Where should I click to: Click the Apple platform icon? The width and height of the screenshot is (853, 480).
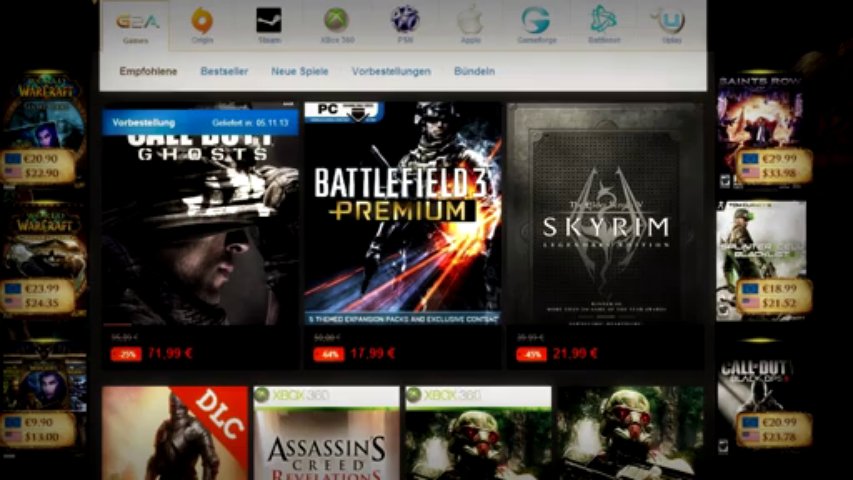pos(470,25)
